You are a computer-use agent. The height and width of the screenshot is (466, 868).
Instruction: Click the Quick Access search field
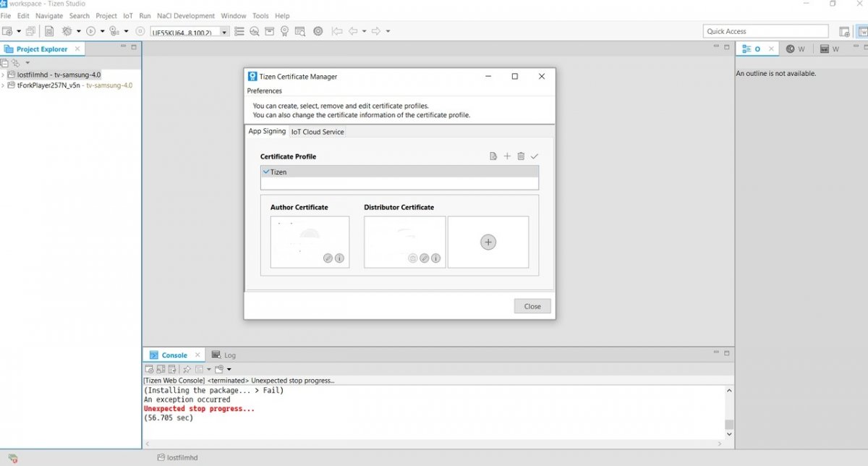(x=765, y=31)
